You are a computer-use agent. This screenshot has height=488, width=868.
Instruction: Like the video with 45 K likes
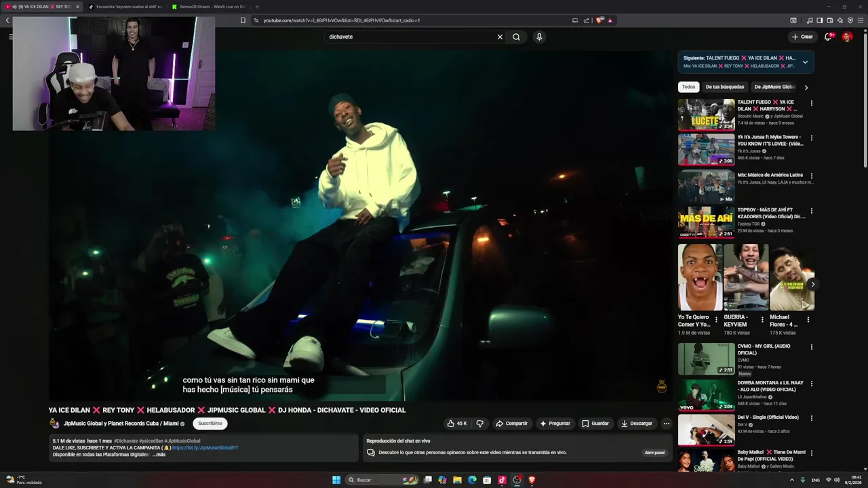[456, 424]
